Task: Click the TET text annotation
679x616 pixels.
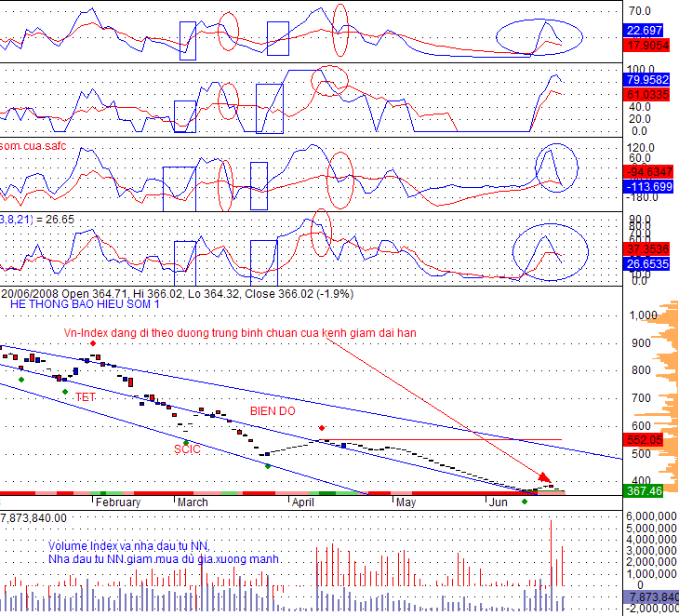Action: tap(86, 397)
